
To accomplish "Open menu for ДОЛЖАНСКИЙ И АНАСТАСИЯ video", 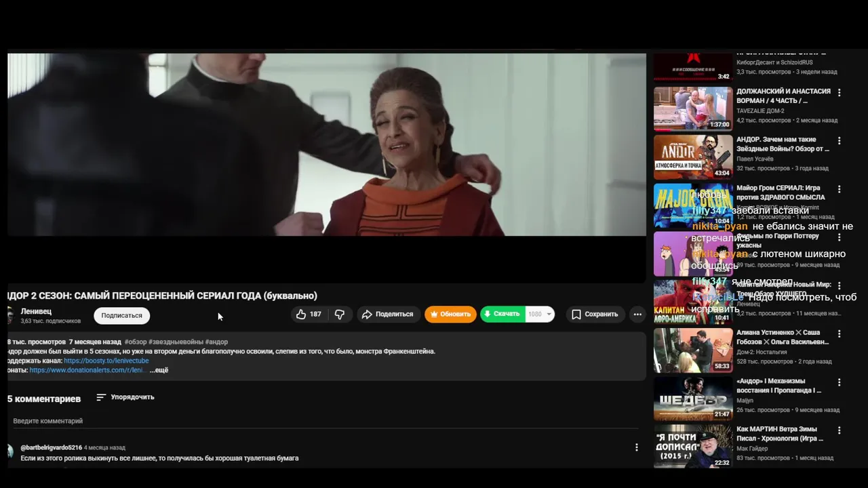I will 839,93.
